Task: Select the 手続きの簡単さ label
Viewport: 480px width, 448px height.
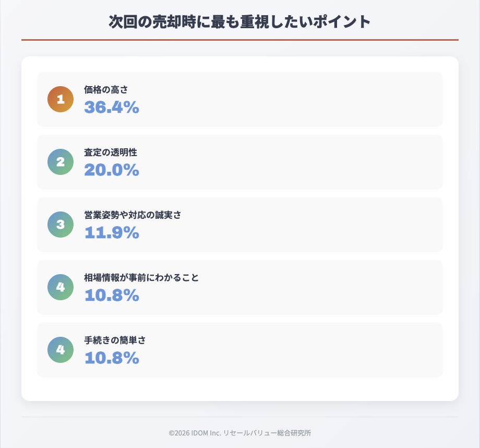Action: point(115,340)
